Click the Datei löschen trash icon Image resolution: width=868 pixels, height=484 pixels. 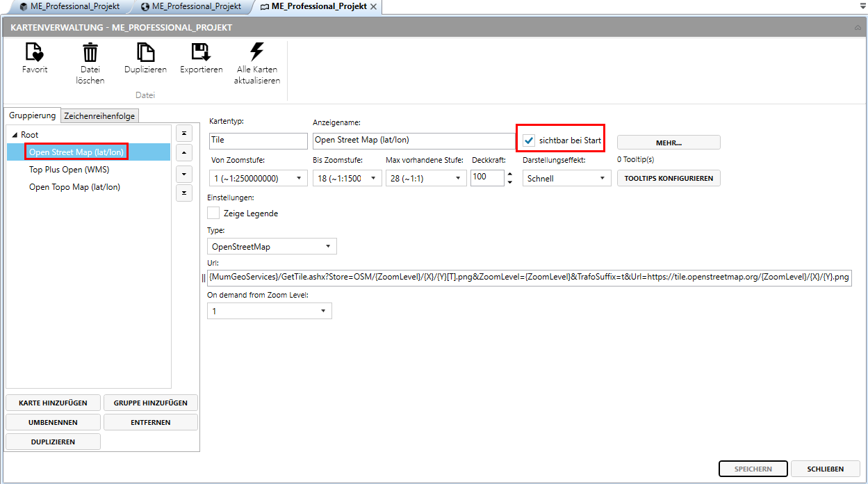[90, 53]
